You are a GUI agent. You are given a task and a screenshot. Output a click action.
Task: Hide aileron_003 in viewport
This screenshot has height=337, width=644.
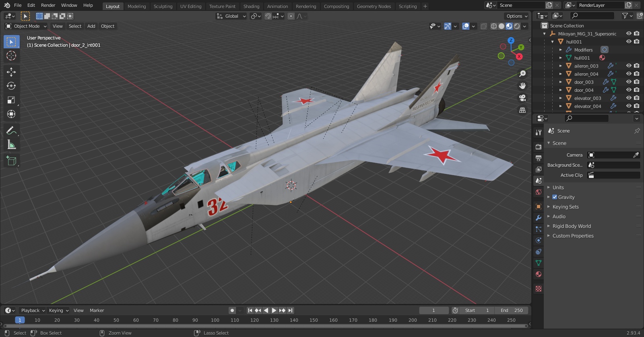pyautogui.click(x=629, y=66)
